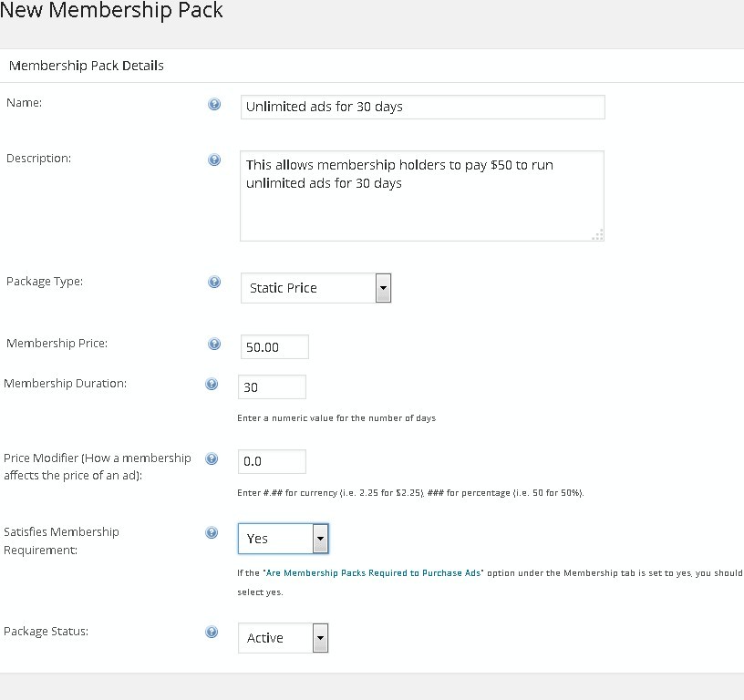Follow 'Are Membership Packs Required to Purchase Ads' link

374,573
